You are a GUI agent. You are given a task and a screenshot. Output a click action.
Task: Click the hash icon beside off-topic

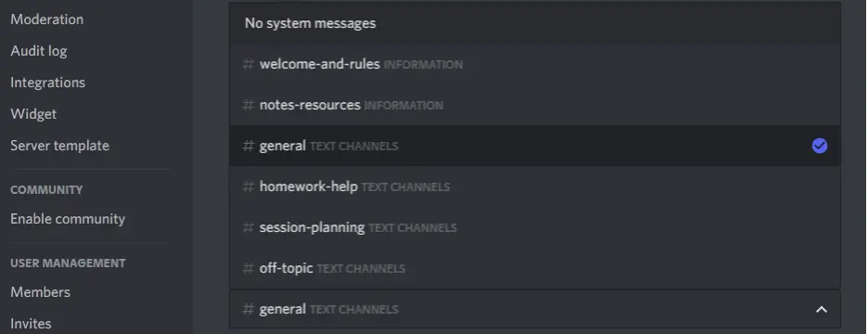[248, 268]
